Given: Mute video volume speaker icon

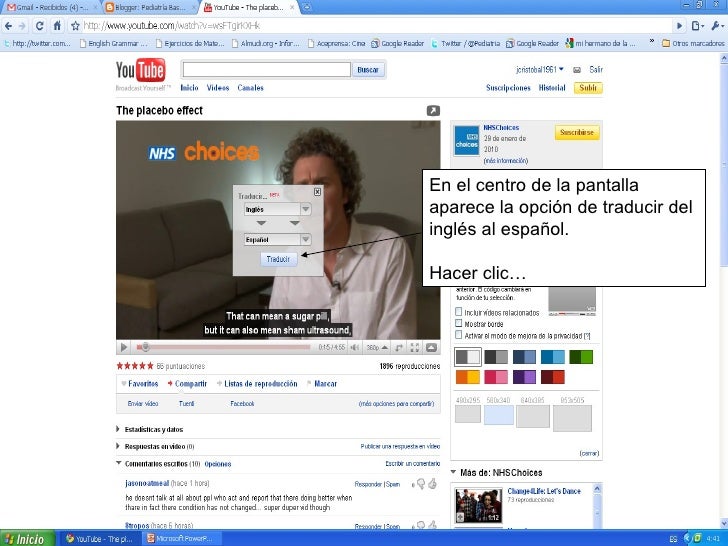Looking at the screenshot, I should pos(355,347).
